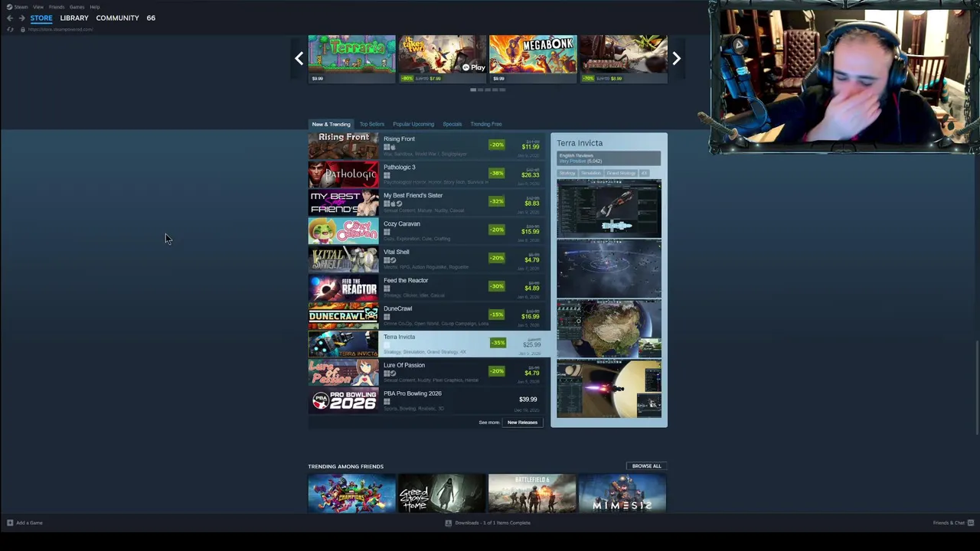
Task: Open the 66 profile tab
Action: point(151,18)
